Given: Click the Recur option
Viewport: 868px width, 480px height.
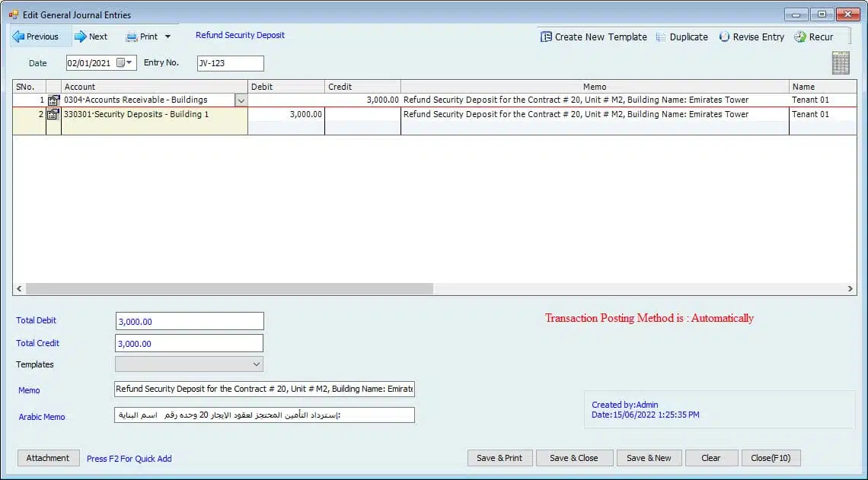Looking at the screenshot, I should point(814,37).
